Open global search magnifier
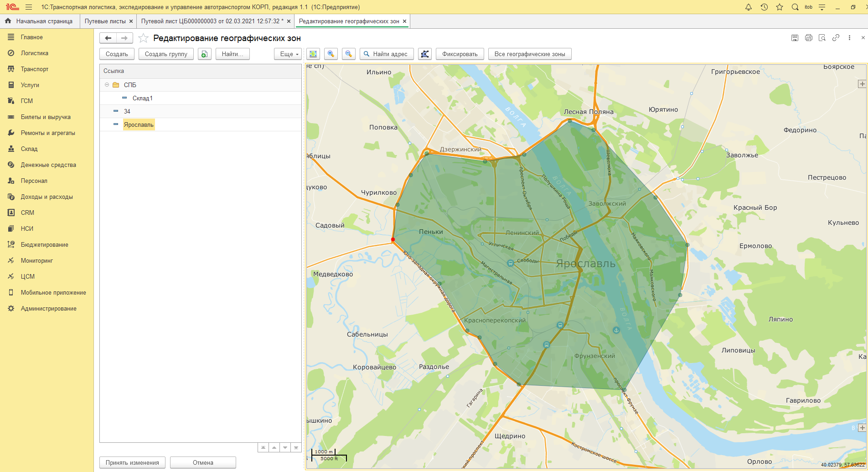 coord(795,7)
